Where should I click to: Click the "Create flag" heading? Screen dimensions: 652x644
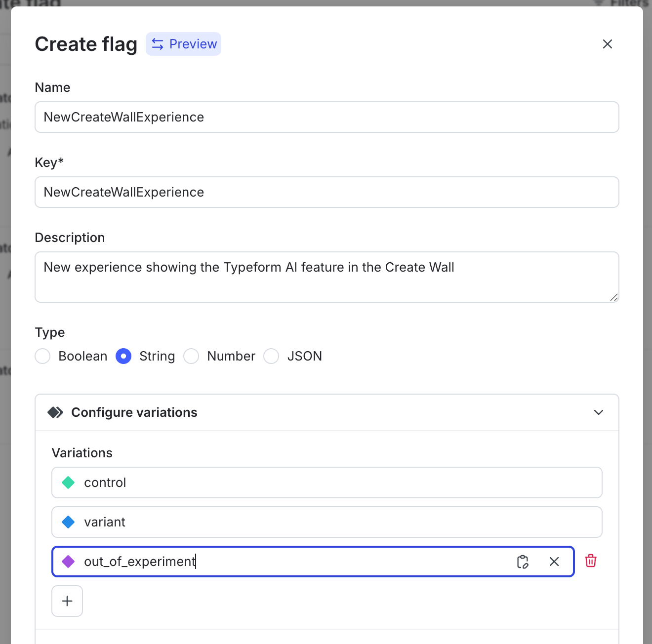click(86, 44)
